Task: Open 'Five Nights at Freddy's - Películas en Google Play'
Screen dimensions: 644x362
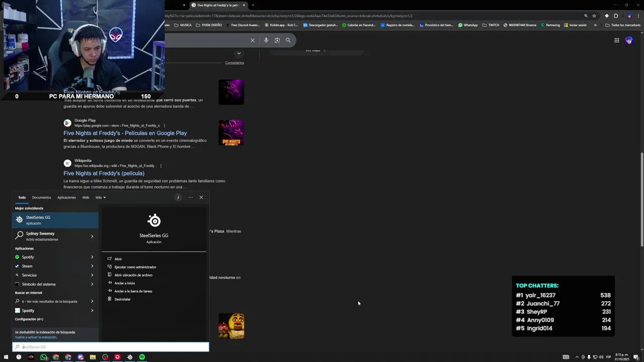Action: [125, 133]
